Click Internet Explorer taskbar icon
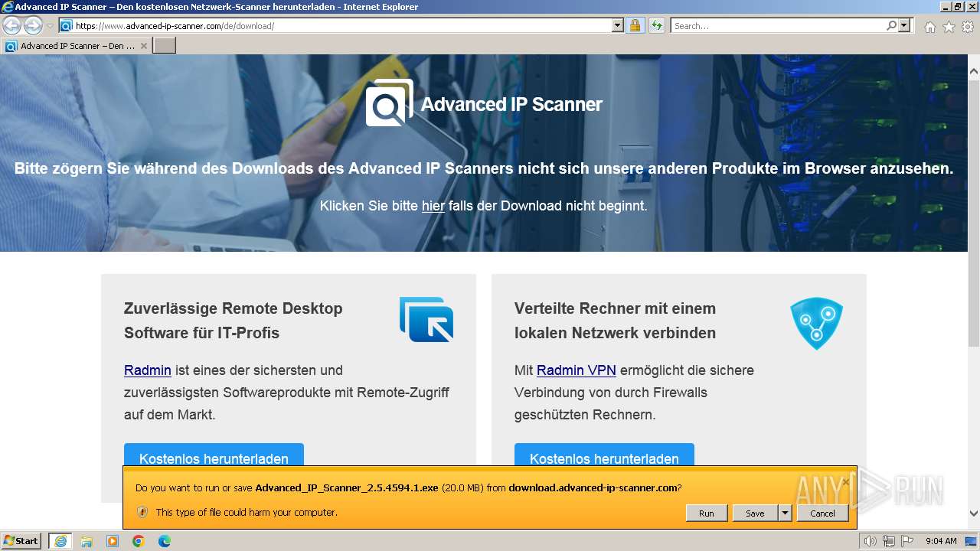 click(60, 541)
